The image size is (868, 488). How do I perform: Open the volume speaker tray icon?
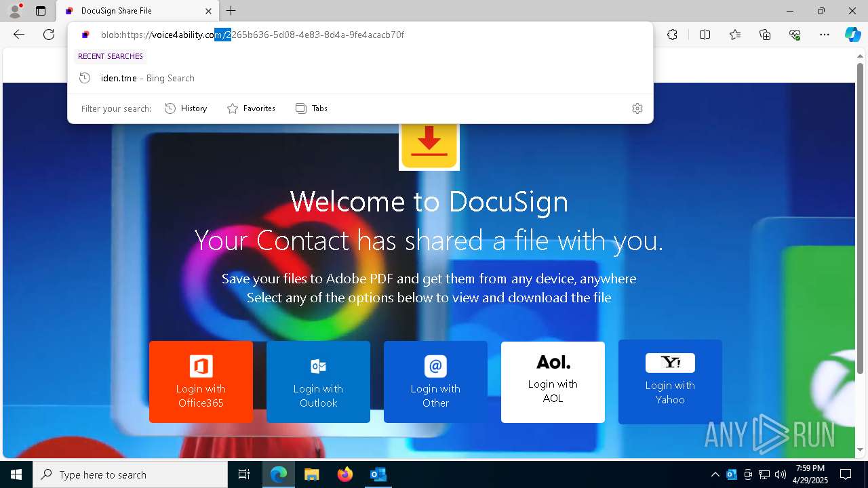point(781,474)
